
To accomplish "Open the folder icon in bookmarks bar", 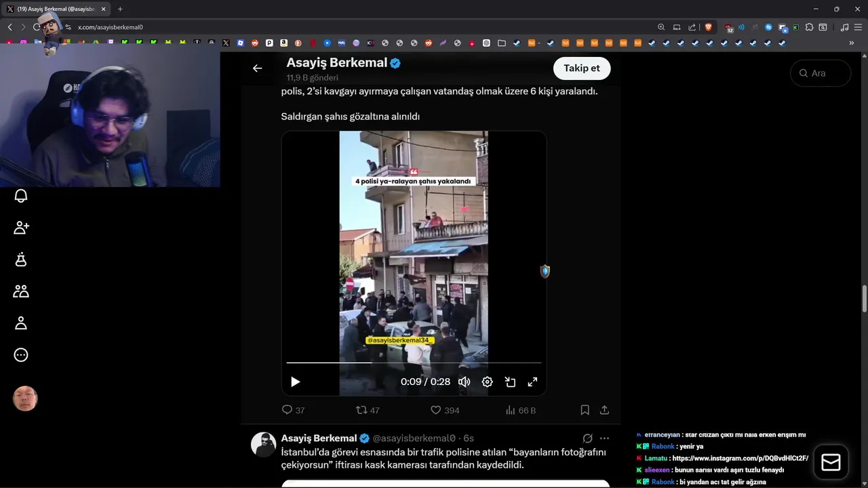I will [x=501, y=43].
